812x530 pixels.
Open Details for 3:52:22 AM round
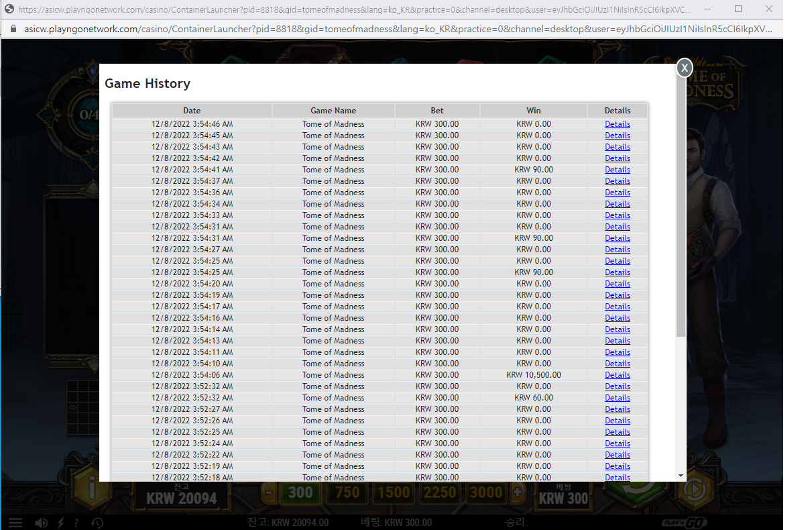tap(618, 455)
